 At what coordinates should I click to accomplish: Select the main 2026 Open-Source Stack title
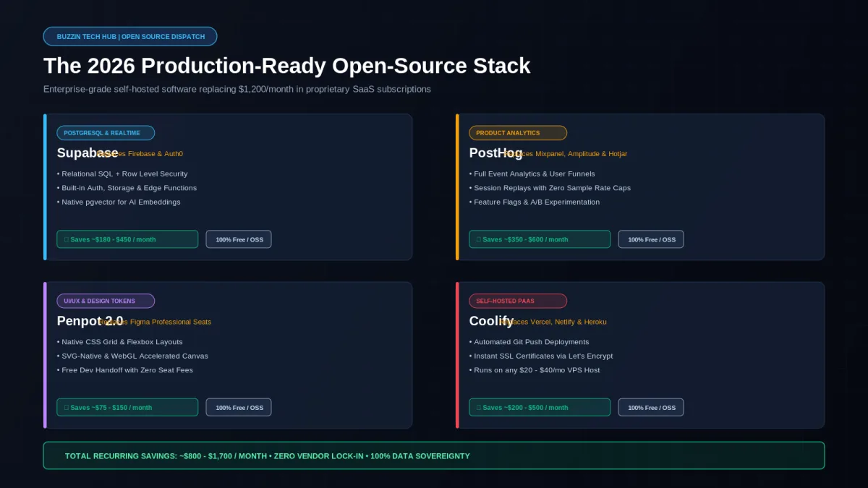287,66
